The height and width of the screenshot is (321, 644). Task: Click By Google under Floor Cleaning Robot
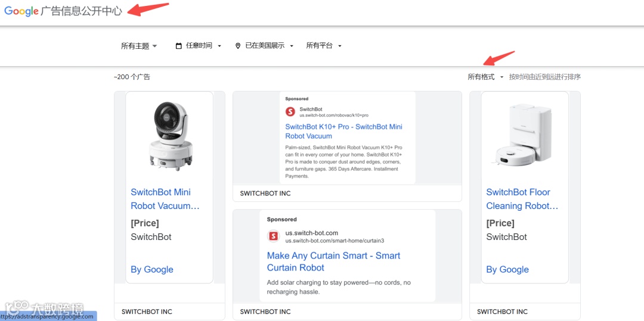(507, 269)
